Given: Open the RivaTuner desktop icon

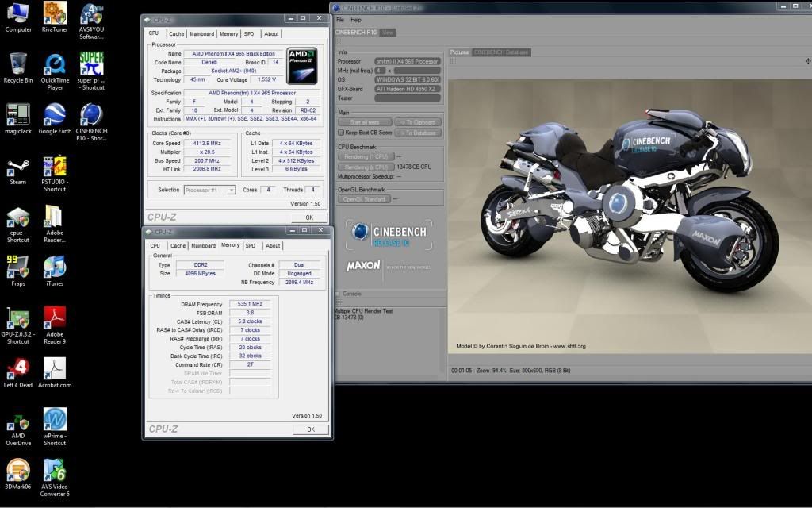Looking at the screenshot, I should coord(55,14).
